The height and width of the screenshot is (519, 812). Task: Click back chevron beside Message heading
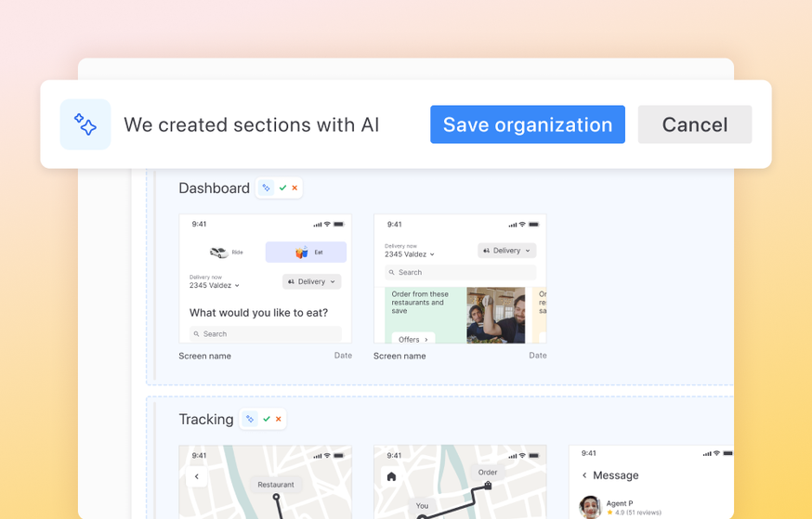pyautogui.click(x=584, y=475)
